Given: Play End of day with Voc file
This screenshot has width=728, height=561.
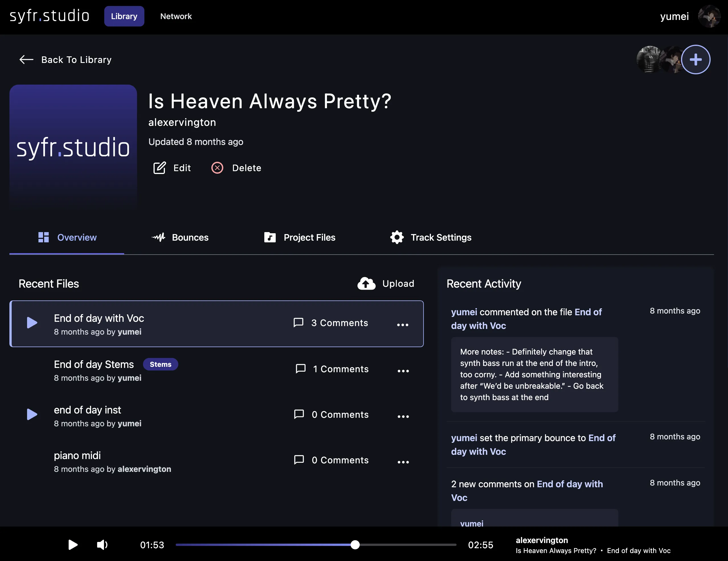Looking at the screenshot, I should click(x=32, y=322).
